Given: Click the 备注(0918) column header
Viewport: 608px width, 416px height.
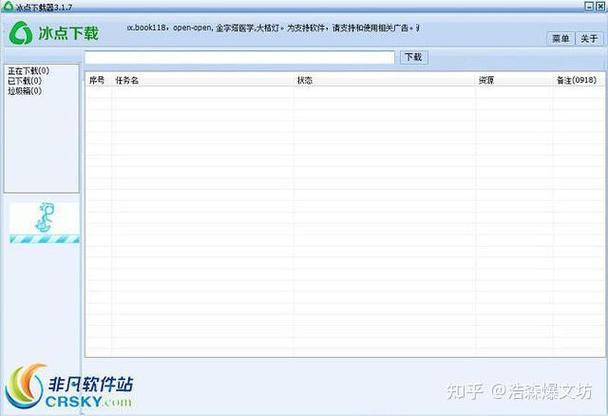Looking at the screenshot, I should tap(577, 80).
